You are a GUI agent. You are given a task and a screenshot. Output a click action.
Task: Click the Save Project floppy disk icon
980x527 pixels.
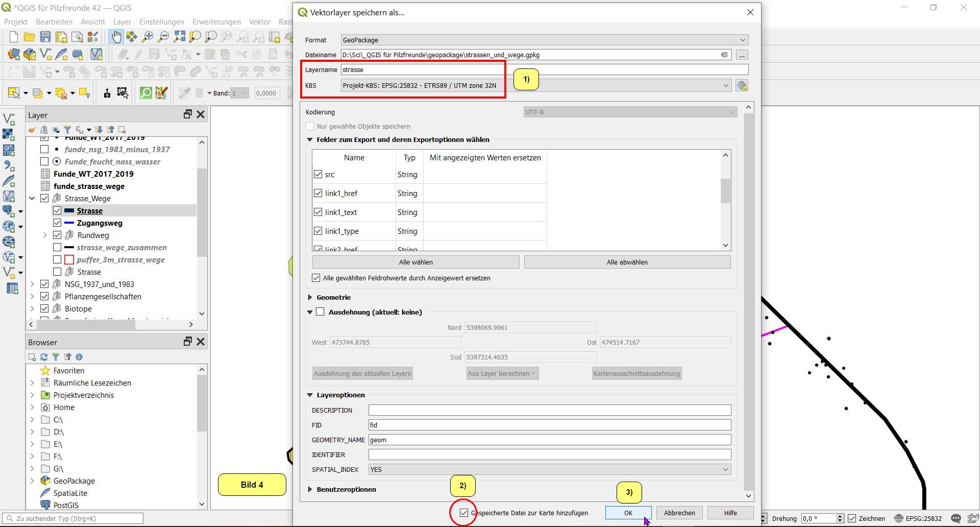click(45, 37)
